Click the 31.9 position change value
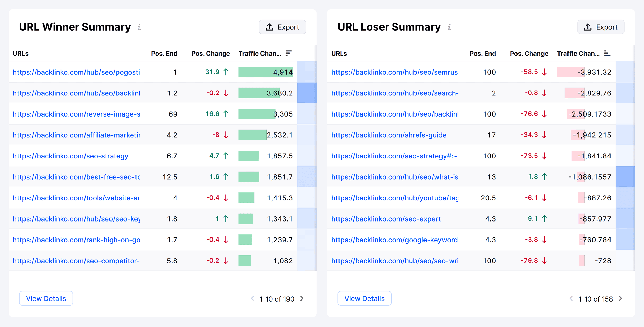The width and height of the screenshot is (644, 327). coord(212,72)
